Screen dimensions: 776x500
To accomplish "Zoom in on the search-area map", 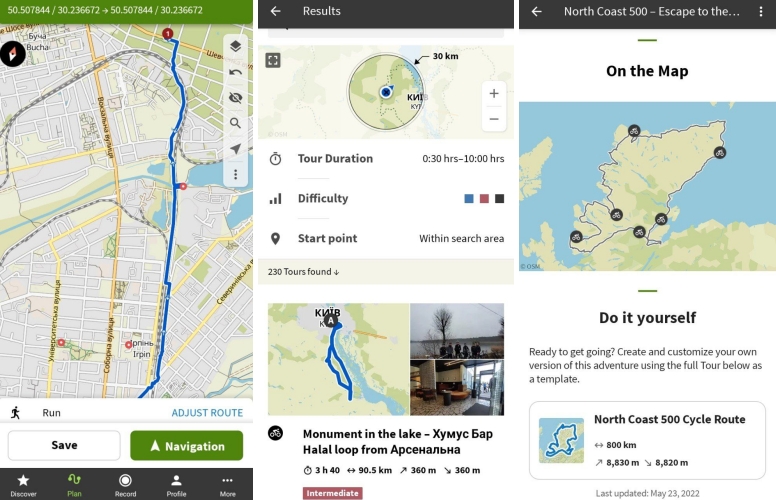I will point(494,94).
